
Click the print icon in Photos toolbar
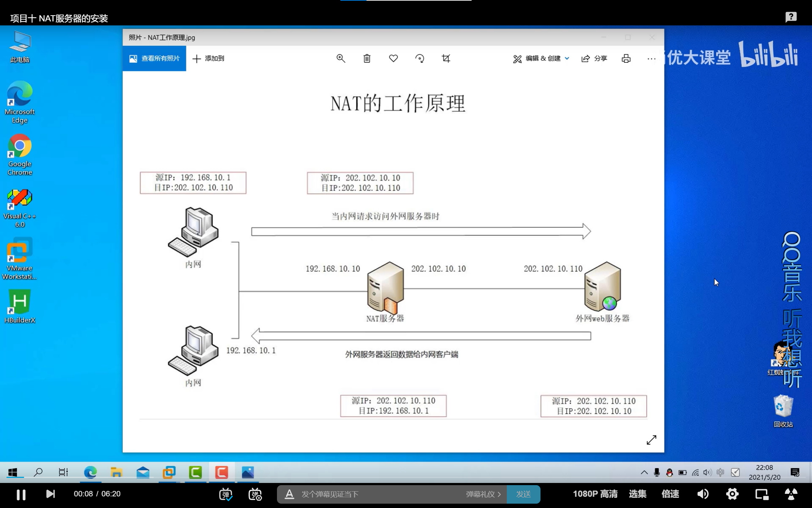pos(626,58)
